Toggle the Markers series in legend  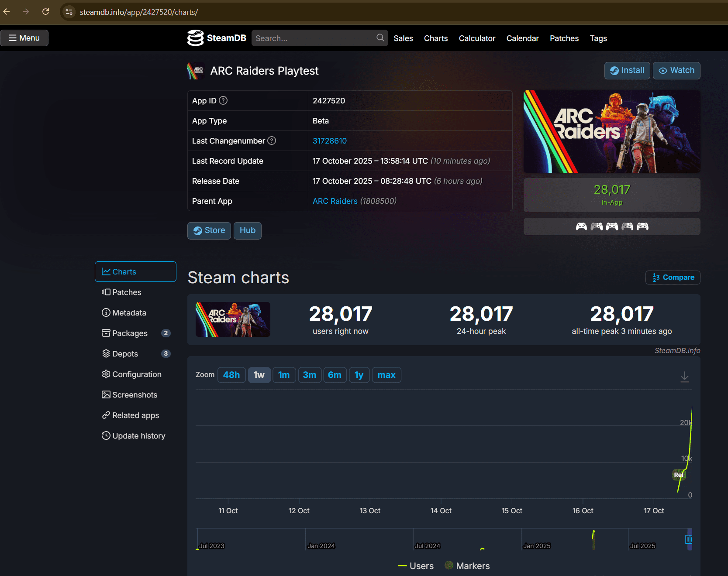[467, 566]
